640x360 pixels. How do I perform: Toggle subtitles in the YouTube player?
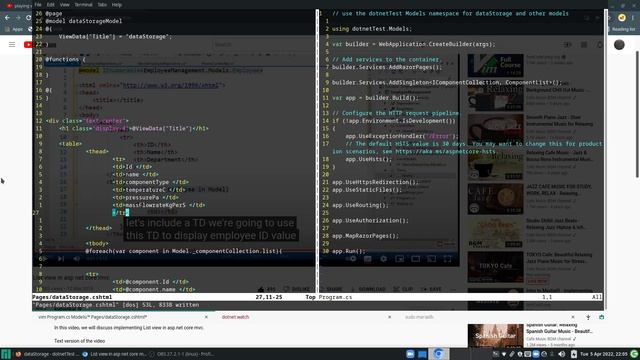[x=368, y=259]
